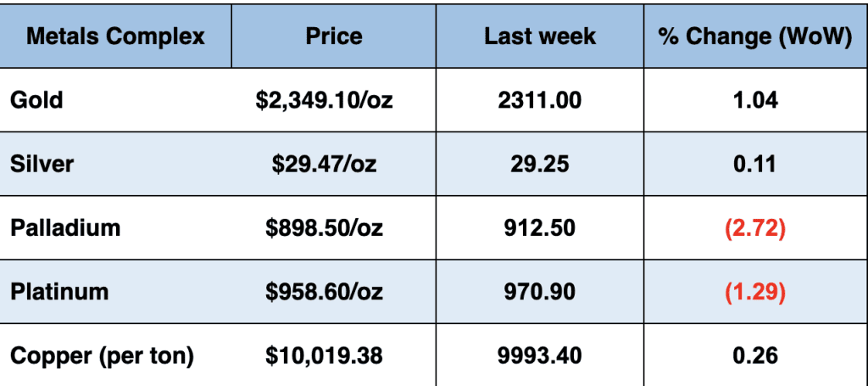
Task: Click Silver's 0.11 percent change value
Action: [x=755, y=164]
